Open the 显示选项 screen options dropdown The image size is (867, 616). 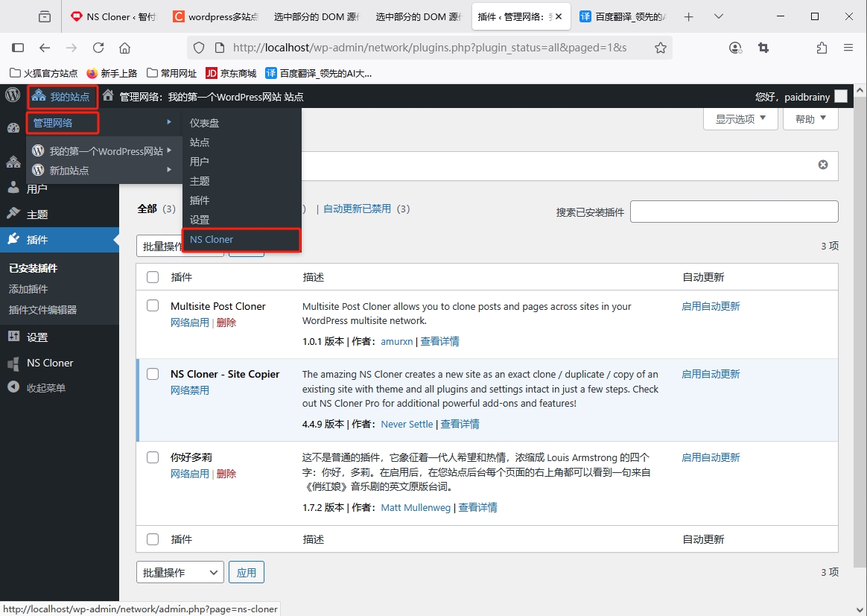(740, 119)
